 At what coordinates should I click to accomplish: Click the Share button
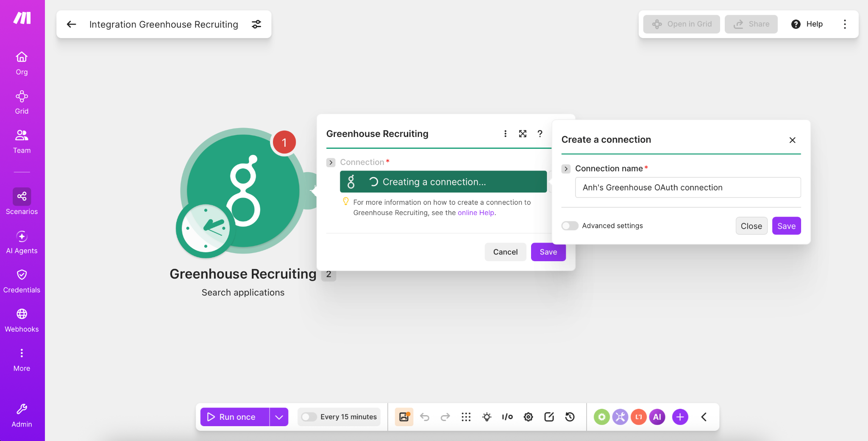(x=751, y=24)
